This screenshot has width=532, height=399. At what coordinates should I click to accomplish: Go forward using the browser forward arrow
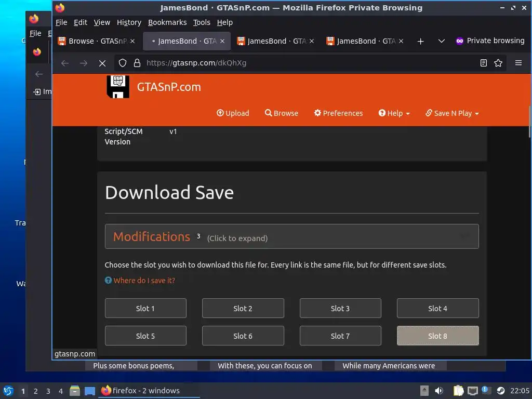click(x=84, y=63)
